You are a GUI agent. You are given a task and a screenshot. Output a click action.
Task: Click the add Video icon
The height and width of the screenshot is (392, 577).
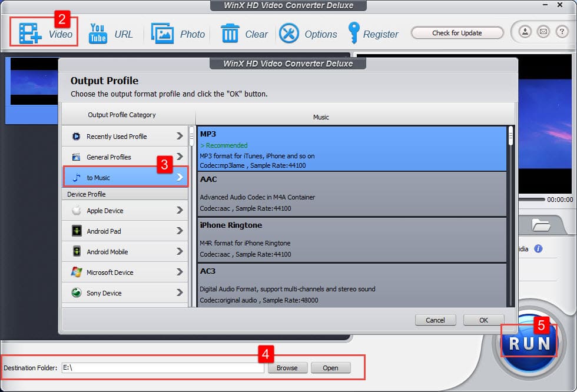(29, 34)
